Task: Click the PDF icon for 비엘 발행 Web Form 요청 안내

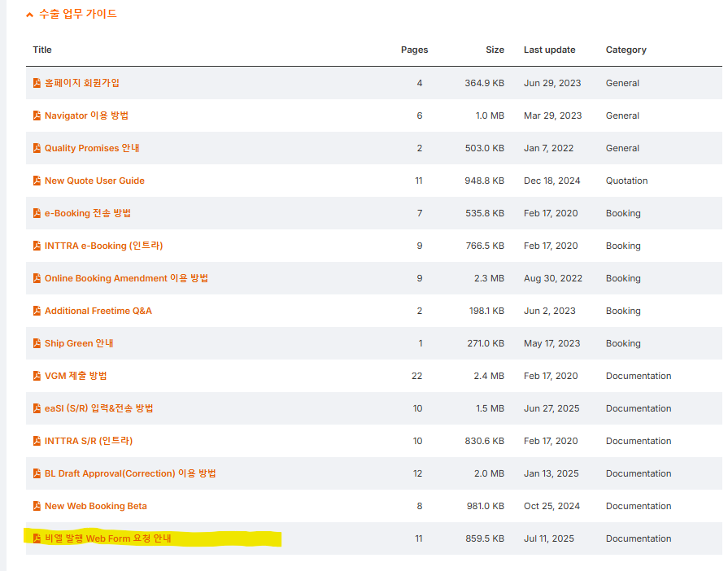Action: pos(37,538)
